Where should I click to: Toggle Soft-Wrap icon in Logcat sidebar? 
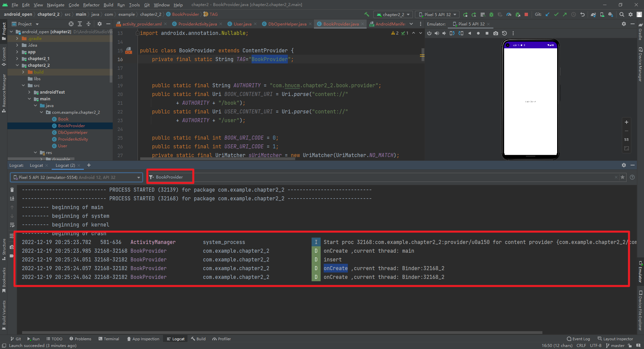[x=12, y=225]
